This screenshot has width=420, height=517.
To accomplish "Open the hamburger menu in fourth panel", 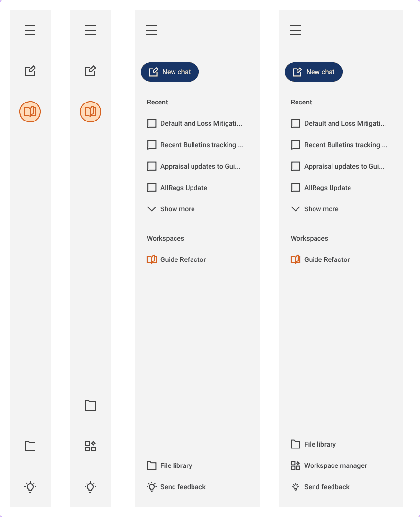I will (x=296, y=30).
